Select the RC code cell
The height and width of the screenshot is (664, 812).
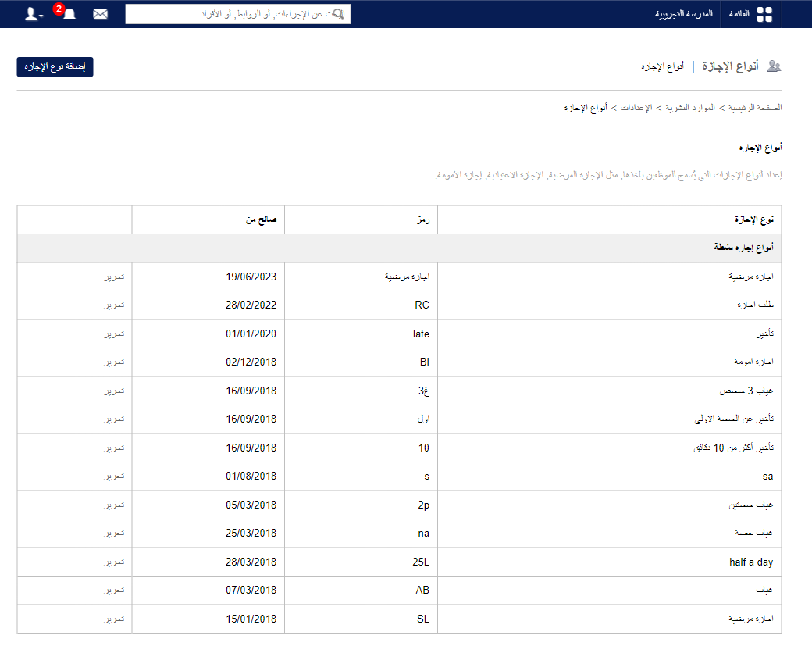[x=361, y=305]
